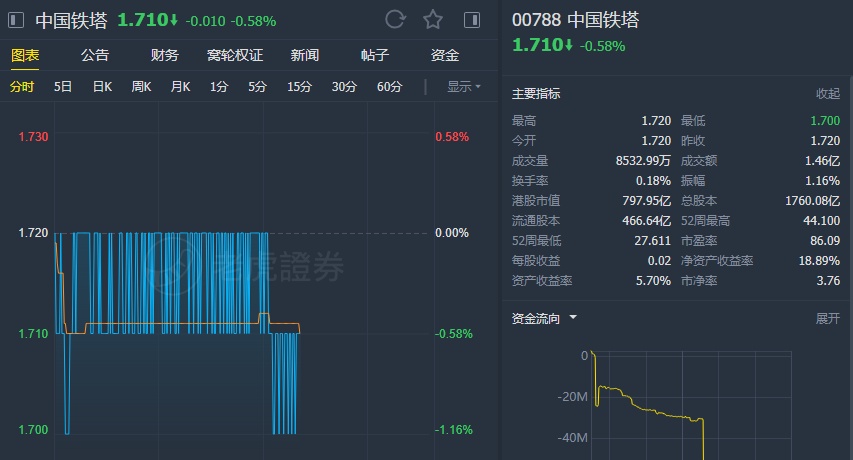The height and width of the screenshot is (460, 853).
Task: Click 展开 to expand the fund flow section
Action: point(828,318)
